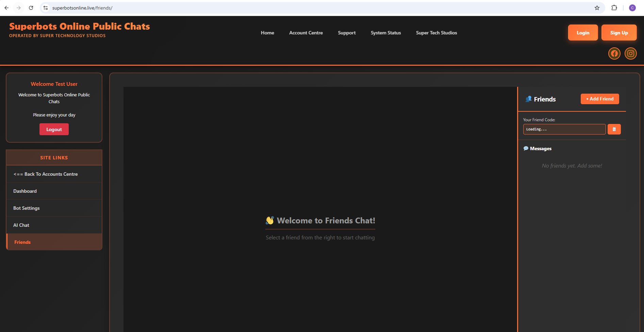644x332 pixels.
Task: Click the browser address bar URL
Action: point(82,8)
